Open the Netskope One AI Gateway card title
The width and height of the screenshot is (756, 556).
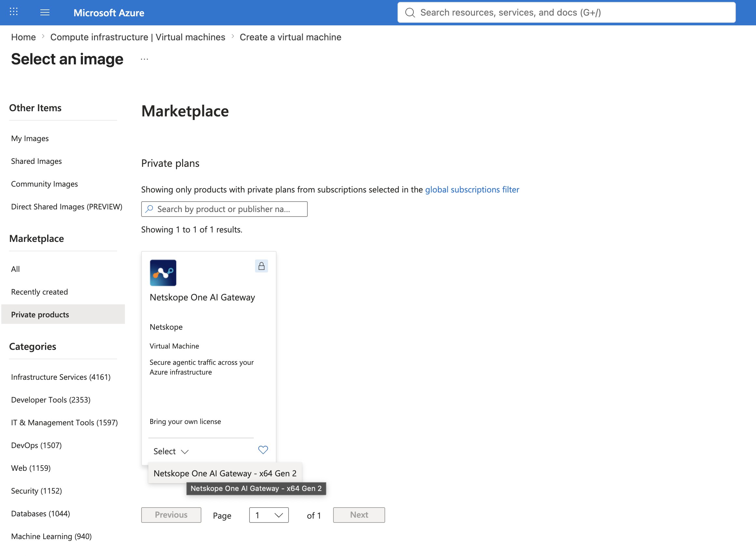202,297
